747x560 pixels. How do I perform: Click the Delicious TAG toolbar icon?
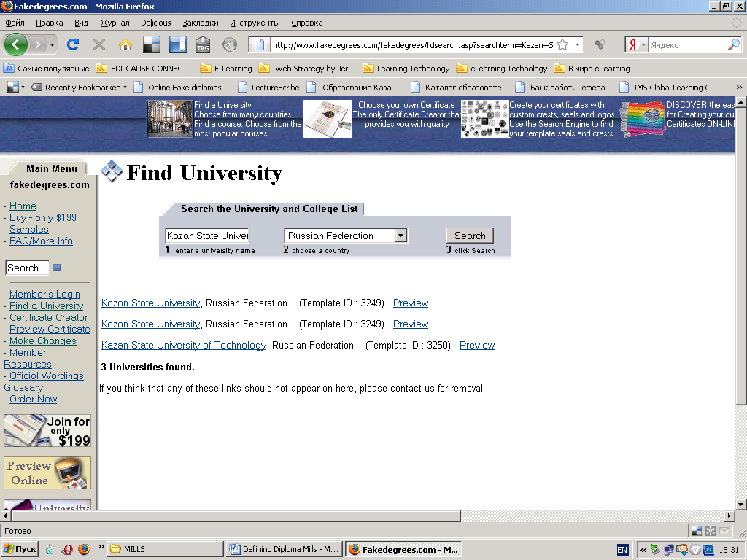[x=203, y=44]
